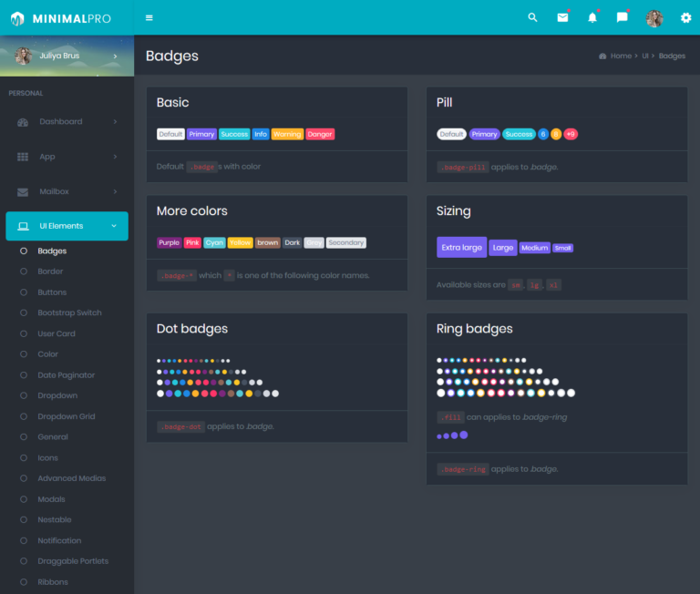Open the Dropdown submenu item
The image size is (700, 594).
click(x=57, y=396)
